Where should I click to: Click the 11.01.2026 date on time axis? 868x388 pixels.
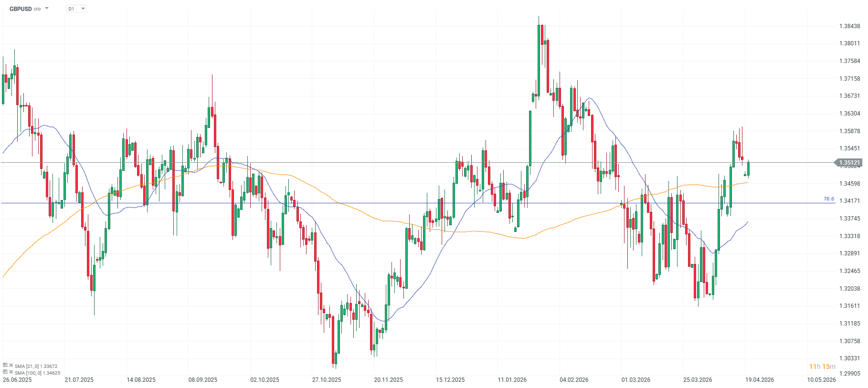coord(512,380)
